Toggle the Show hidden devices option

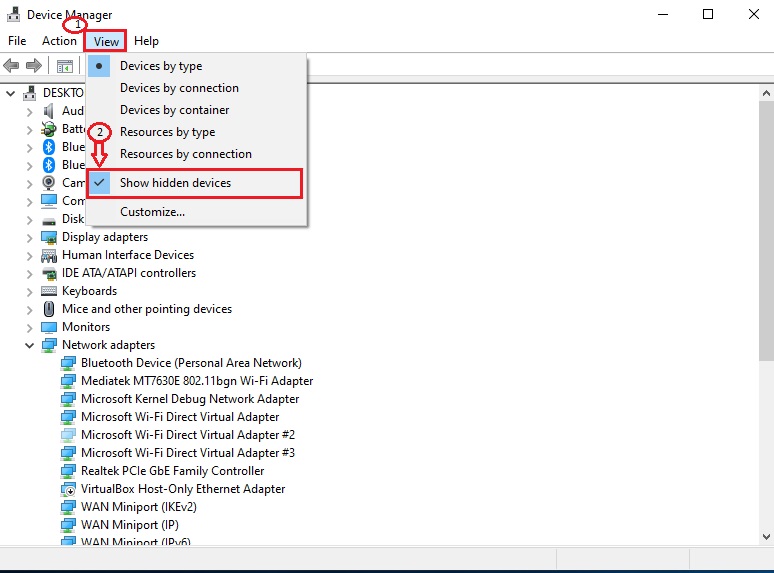click(x=175, y=183)
